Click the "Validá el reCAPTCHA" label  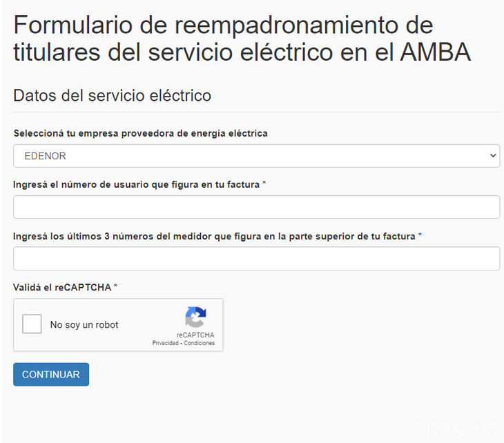pos(62,287)
